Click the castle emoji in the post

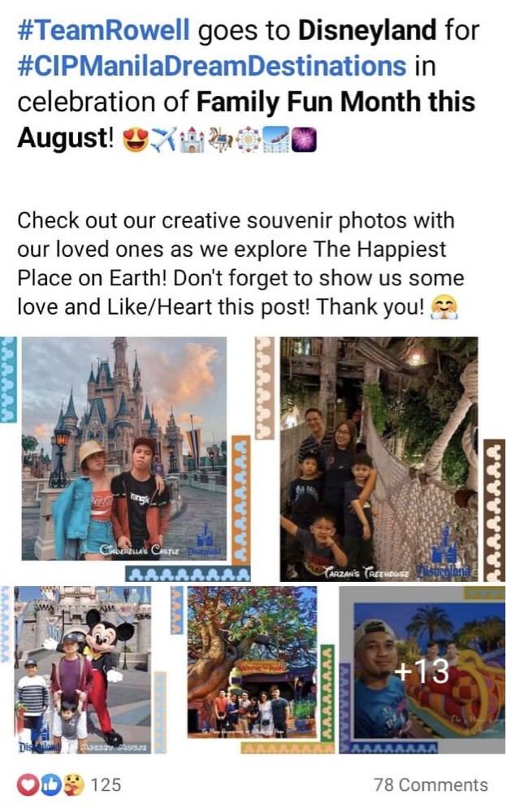192,139
